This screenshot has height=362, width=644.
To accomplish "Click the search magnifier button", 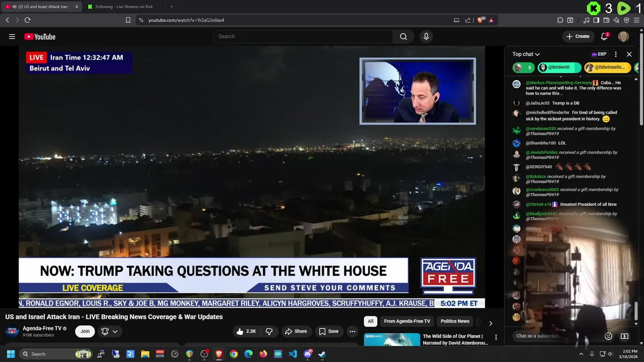I will coord(404,36).
